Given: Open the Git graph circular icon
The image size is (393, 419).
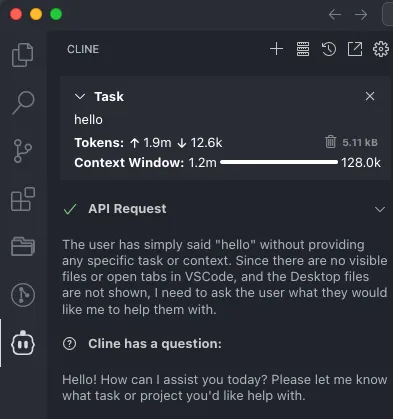Looking at the screenshot, I should (23, 295).
